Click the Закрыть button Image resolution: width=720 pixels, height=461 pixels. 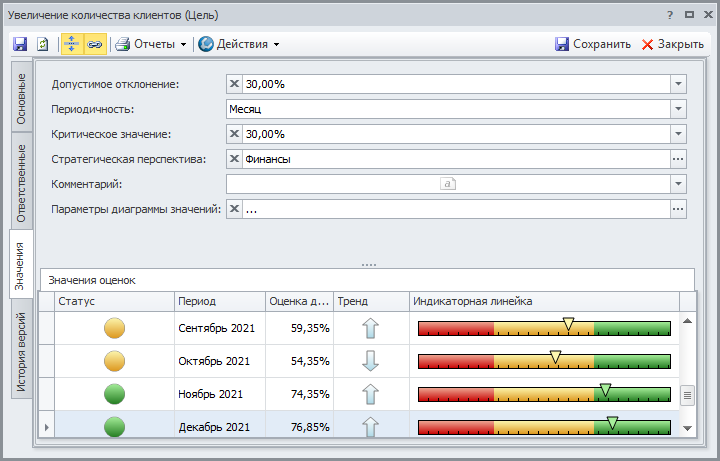point(673,44)
